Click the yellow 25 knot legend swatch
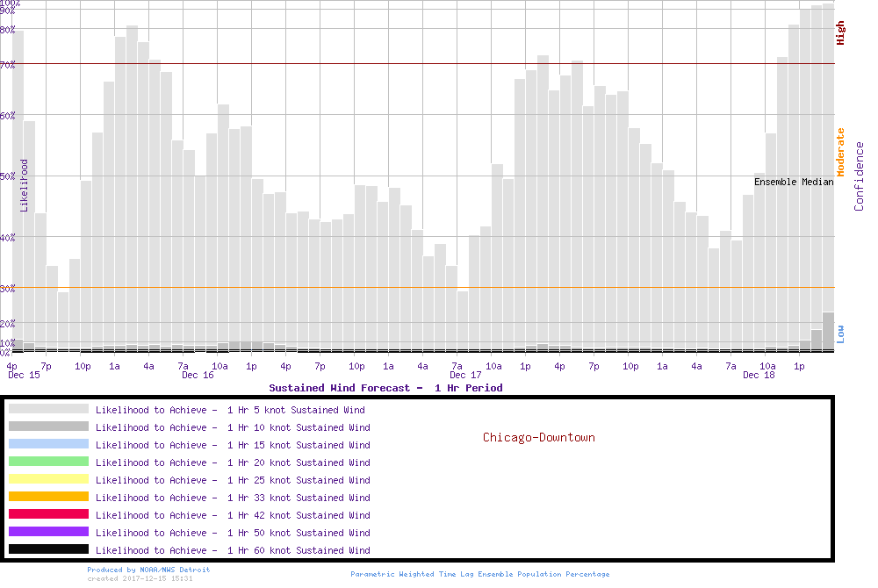878x588 pixels. pos(48,479)
